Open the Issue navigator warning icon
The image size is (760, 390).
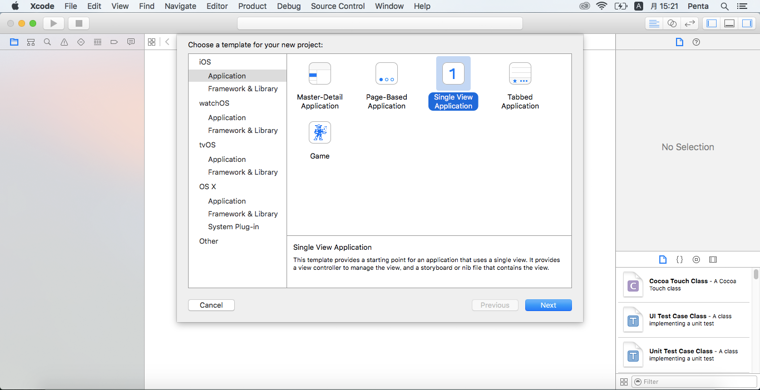pyautogui.click(x=64, y=42)
